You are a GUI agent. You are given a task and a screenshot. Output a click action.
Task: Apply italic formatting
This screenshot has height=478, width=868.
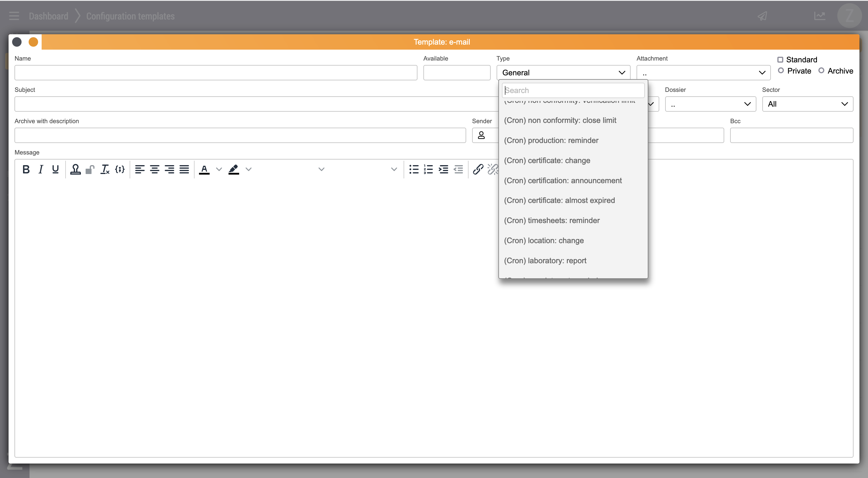pyautogui.click(x=41, y=169)
